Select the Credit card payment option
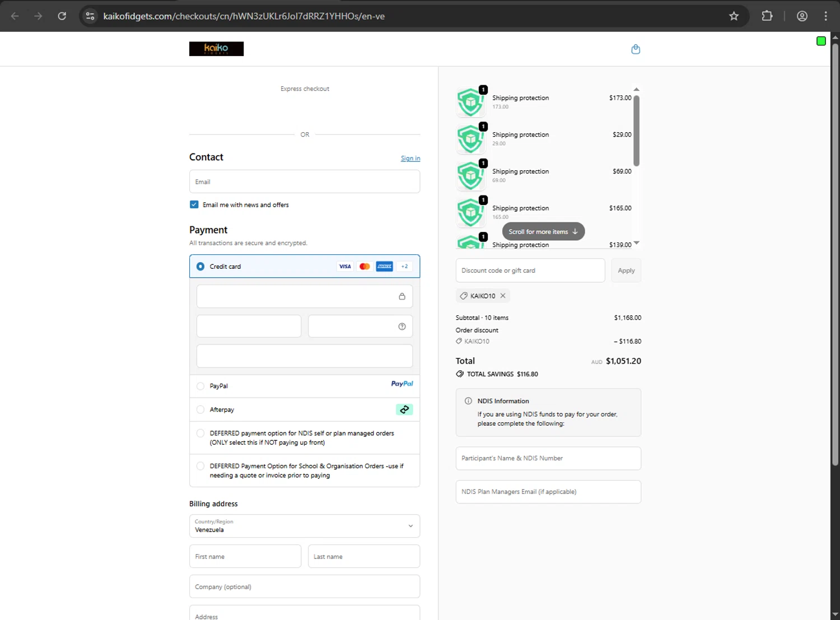 click(200, 267)
